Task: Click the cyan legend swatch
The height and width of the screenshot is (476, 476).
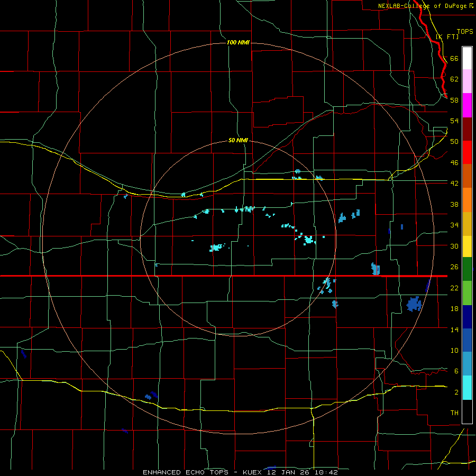Action: 467,388
